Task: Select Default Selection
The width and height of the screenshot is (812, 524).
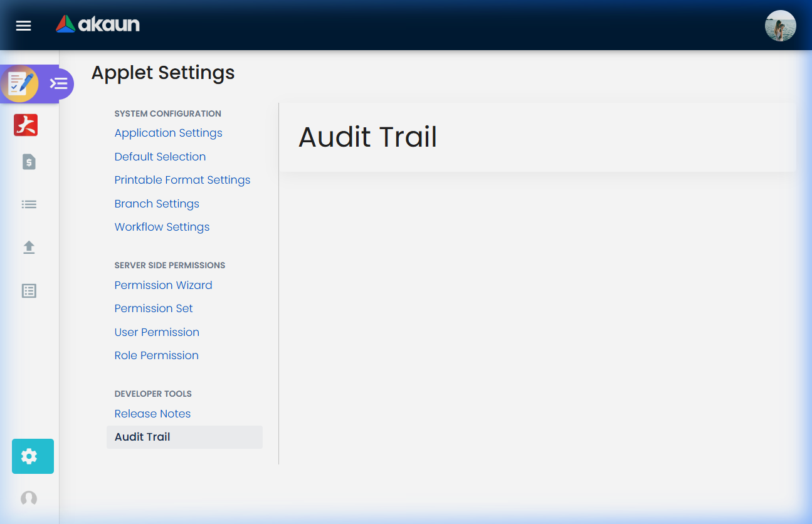Action: 160,157
